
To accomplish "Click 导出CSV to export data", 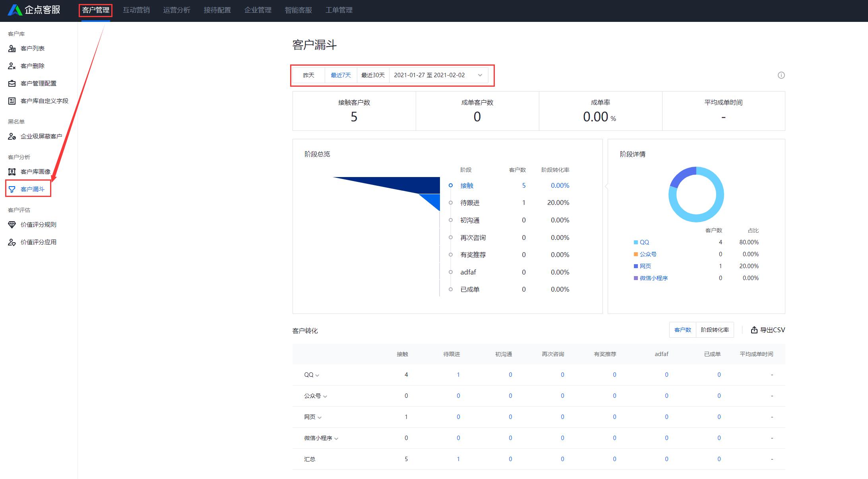I will [767, 330].
